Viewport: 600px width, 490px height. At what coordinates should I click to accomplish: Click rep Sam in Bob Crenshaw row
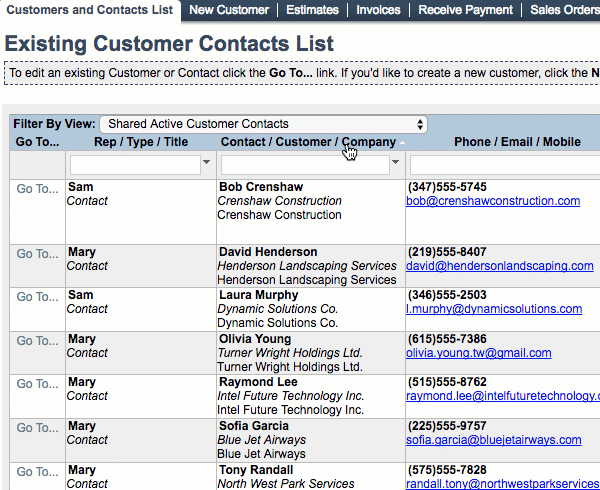tap(80, 187)
